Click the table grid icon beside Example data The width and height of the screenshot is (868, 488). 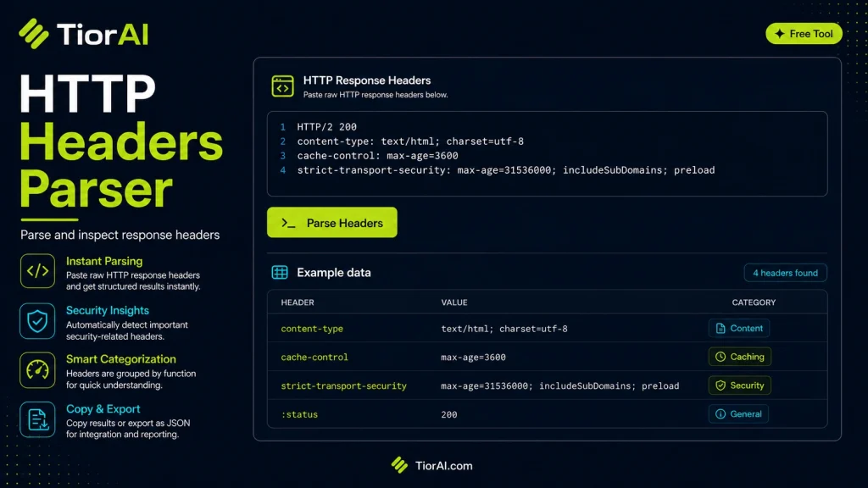(280, 272)
